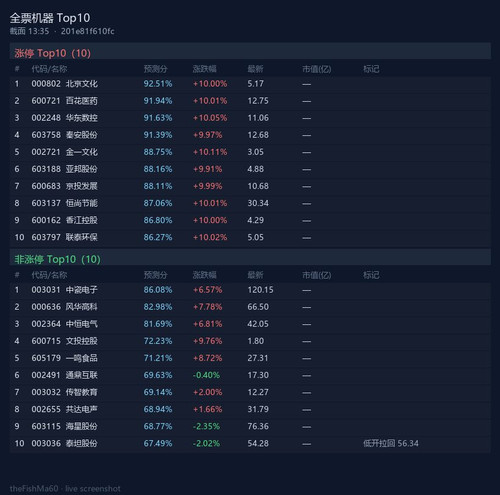
Task: Click the +7.78% change value
Action: 207,307
